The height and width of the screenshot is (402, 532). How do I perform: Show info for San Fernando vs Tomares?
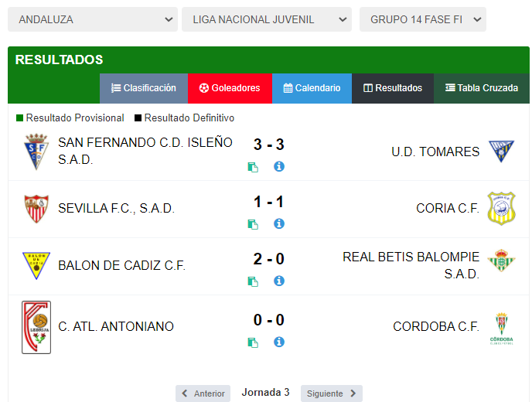(x=279, y=166)
